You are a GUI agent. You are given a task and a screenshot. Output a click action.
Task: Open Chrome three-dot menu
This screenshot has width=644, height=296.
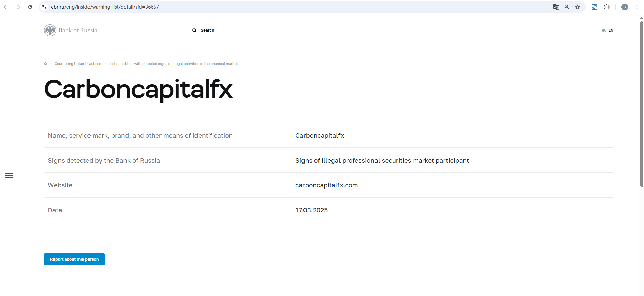coord(637,7)
